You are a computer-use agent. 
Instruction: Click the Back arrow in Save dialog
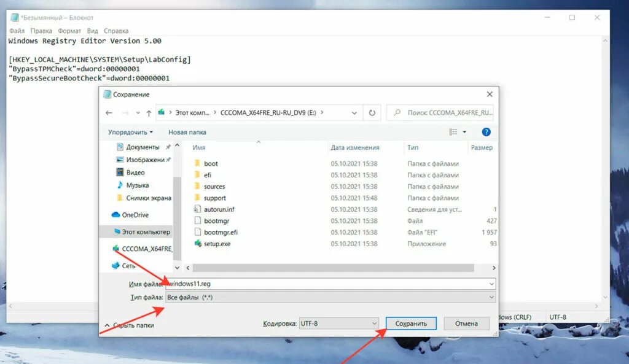(x=109, y=113)
